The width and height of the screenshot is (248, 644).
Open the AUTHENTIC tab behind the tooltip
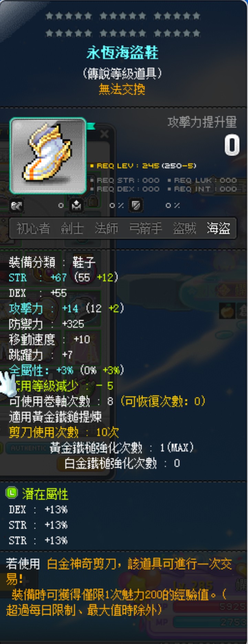click(28, 448)
